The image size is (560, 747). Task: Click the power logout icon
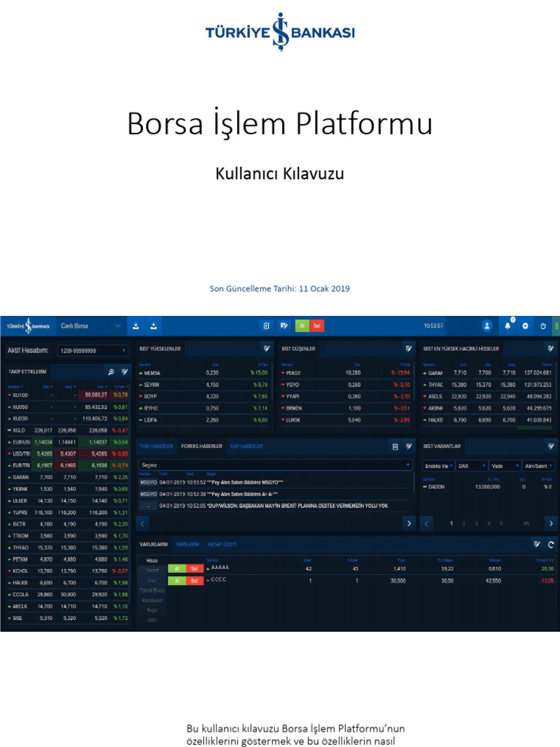(x=542, y=326)
